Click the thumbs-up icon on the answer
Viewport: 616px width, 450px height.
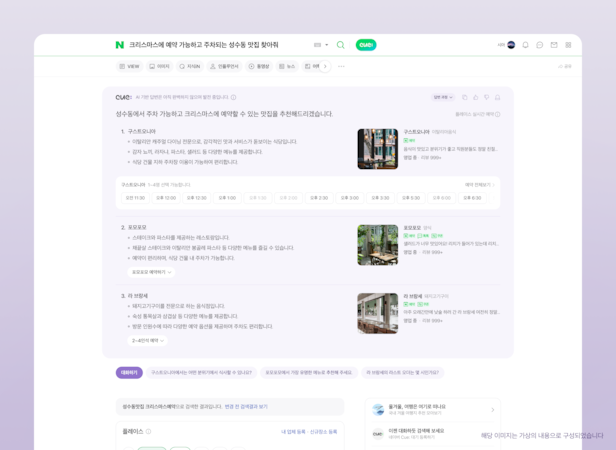475,97
